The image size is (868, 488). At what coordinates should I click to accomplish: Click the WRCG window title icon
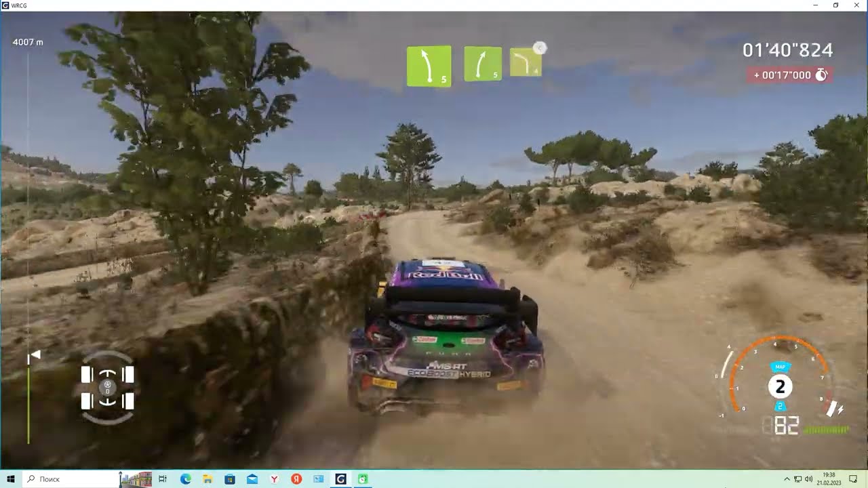(5, 5)
